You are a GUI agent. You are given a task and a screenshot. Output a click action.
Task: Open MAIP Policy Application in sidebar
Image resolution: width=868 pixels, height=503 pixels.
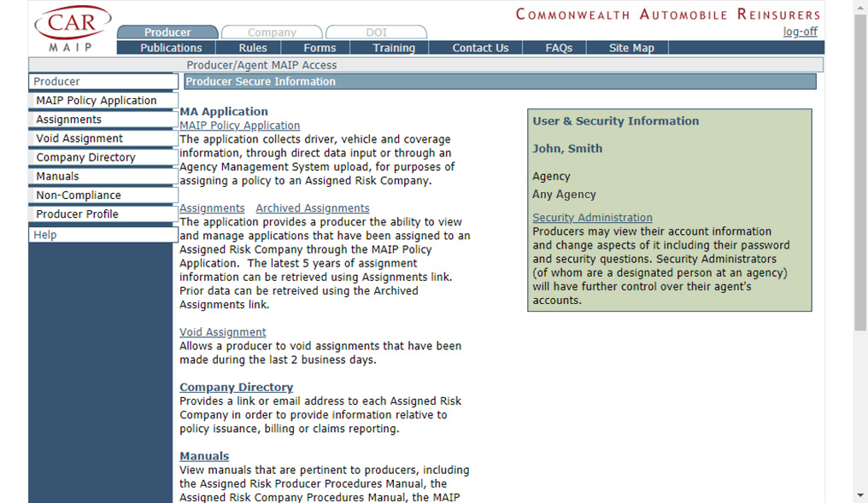pos(103,100)
